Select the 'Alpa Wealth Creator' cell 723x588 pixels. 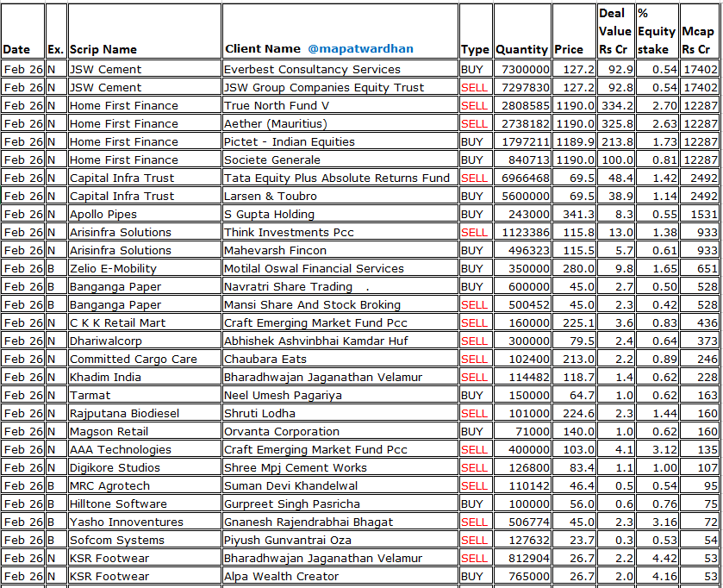tap(340, 576)
